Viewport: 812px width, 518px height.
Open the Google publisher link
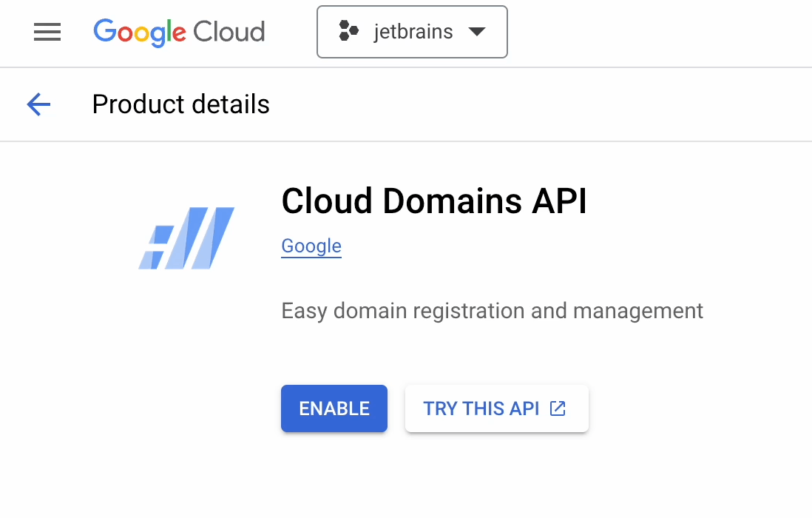pyautogui.click(x=311, y=246)
